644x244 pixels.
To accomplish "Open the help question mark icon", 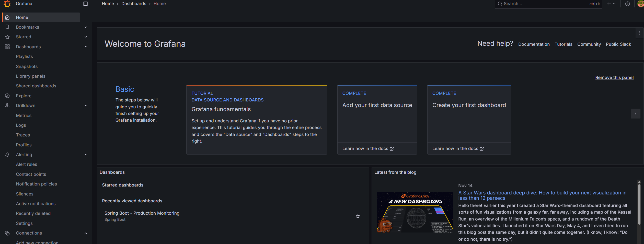I will [627, 4].
